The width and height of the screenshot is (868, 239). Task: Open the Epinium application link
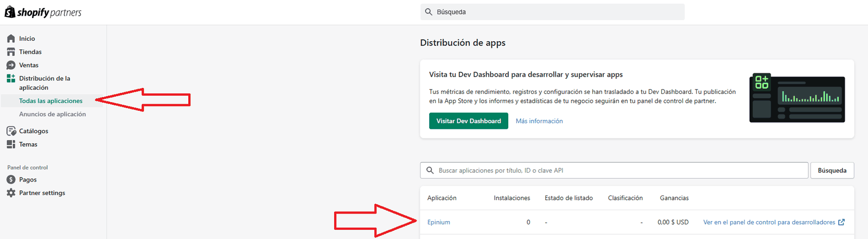439,222
